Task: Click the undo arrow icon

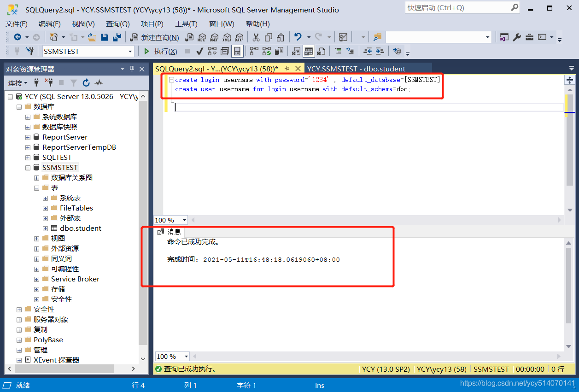Action: pos(298,37)
